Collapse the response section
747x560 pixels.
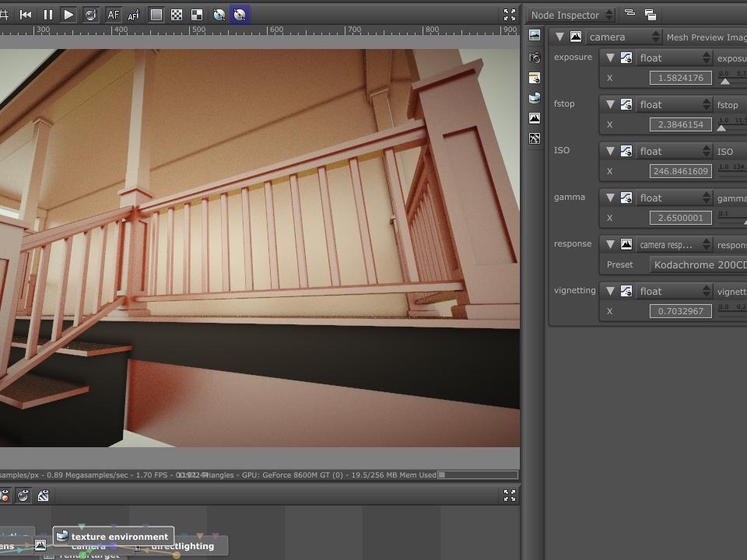[610, 244]
